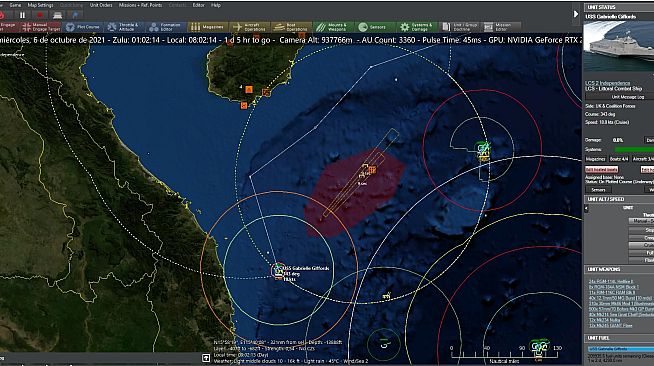This screenshot has height=366, width=654.
Task: Open the Editor menu
Action: tap(199, 5)
